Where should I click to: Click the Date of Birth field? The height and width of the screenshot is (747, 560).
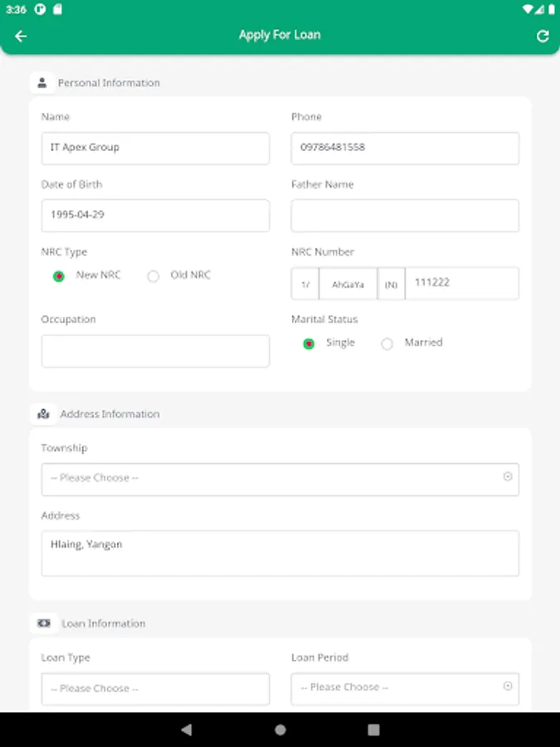(x=155, y=216)
